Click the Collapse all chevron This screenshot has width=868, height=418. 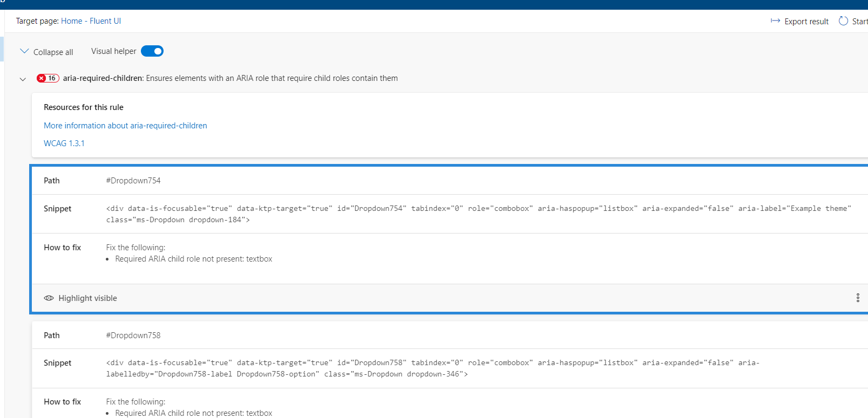coord(24,51)
